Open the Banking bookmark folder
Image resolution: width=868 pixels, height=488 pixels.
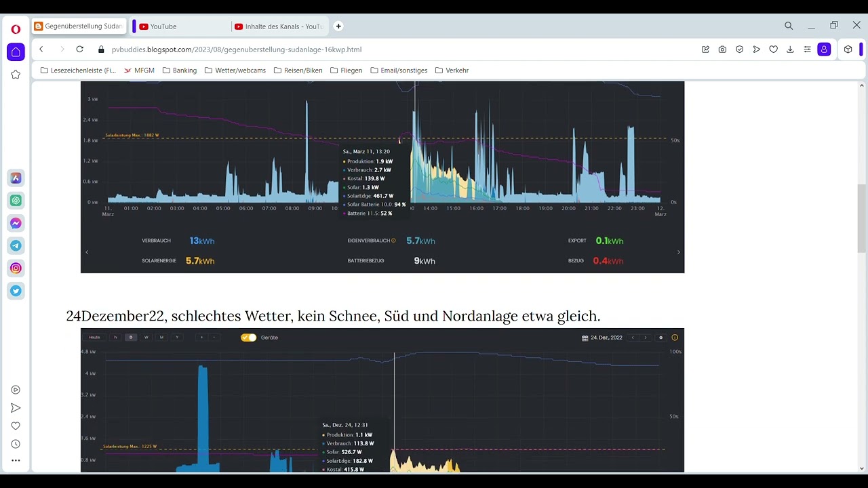coord(179,70)
